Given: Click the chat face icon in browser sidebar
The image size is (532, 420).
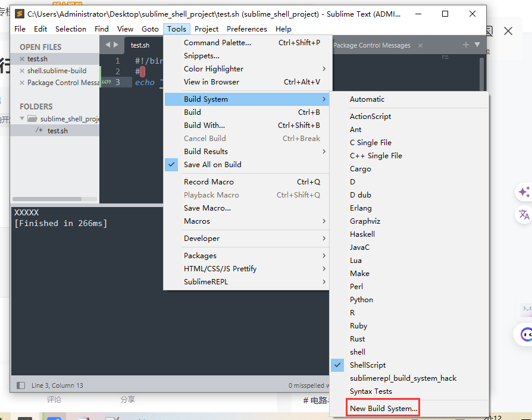Looking at the screenshot, I should pyautogui.click(x=526, y=334).
